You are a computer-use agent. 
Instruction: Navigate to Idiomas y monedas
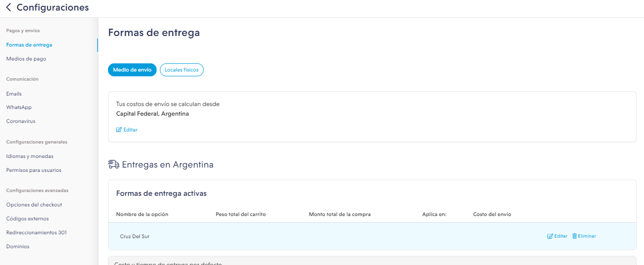[30, 157]
